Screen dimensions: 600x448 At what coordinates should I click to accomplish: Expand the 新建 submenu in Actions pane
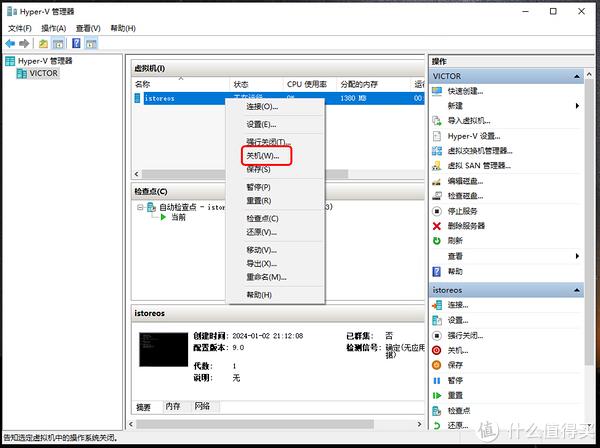coord(577,106)
